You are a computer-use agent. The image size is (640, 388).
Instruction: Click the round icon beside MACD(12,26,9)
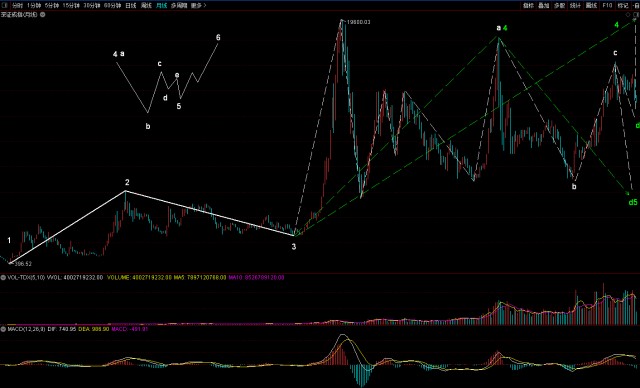pyautogui.click(x=3, y=329)
